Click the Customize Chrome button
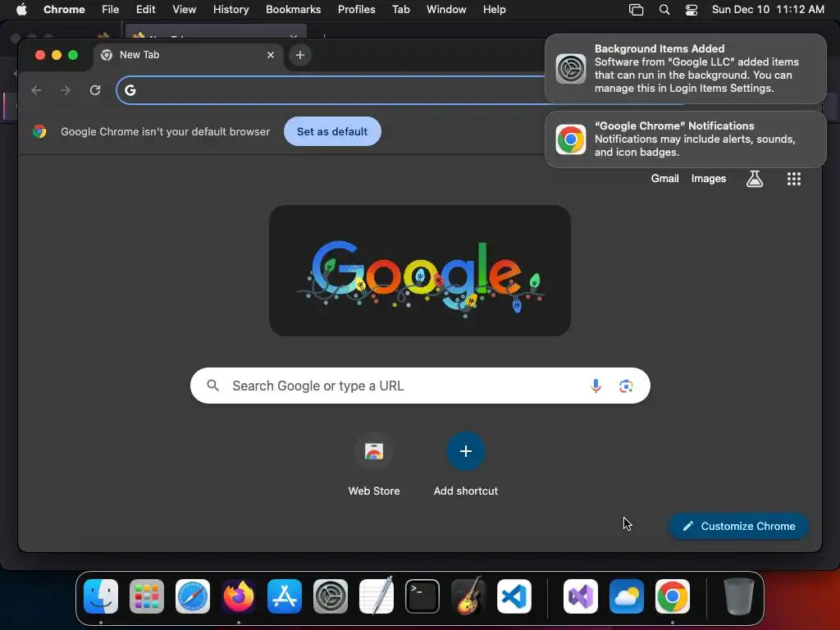The width and height of the screenshot is (840, 630). (738, 526)
